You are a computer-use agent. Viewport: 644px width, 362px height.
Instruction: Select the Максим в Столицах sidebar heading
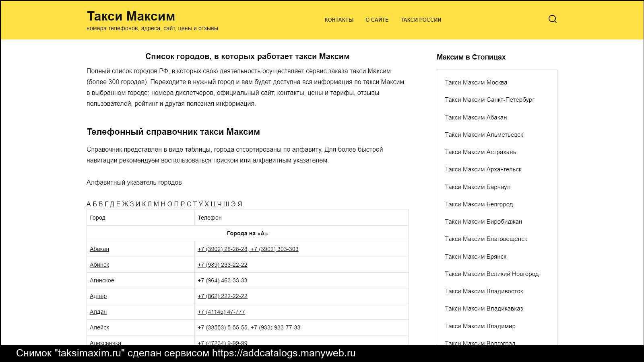click(471, 57)
